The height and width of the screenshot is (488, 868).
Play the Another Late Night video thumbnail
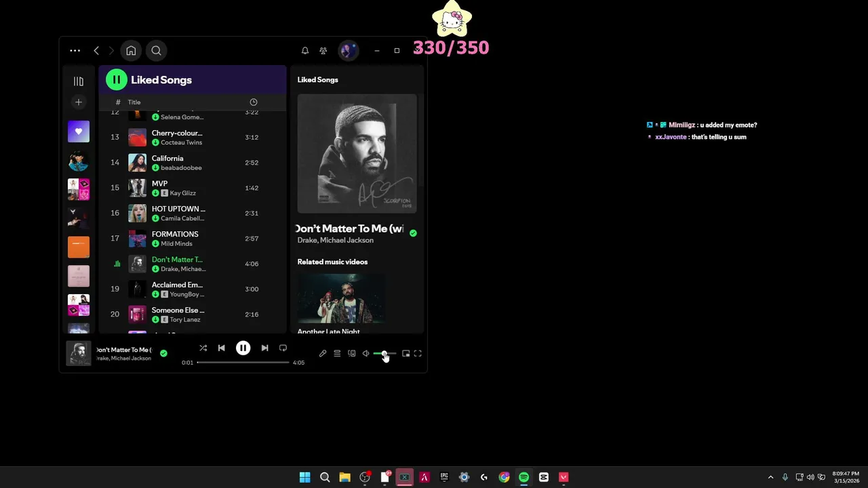coord(341,298)
